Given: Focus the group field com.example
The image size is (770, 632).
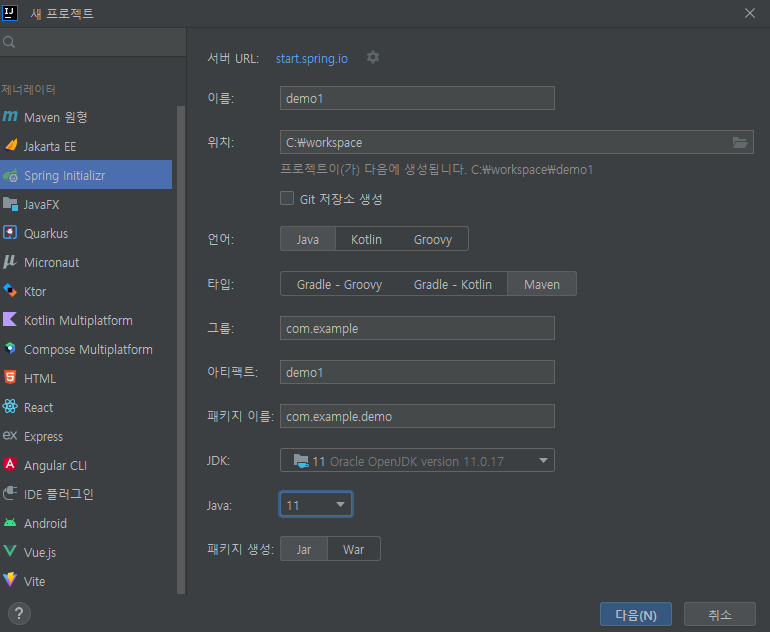Looking at the screenshot, I should tap(417, 328).
